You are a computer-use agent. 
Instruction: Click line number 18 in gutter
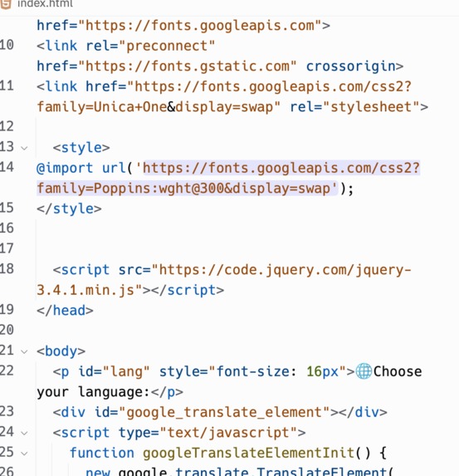pos(7,269)
